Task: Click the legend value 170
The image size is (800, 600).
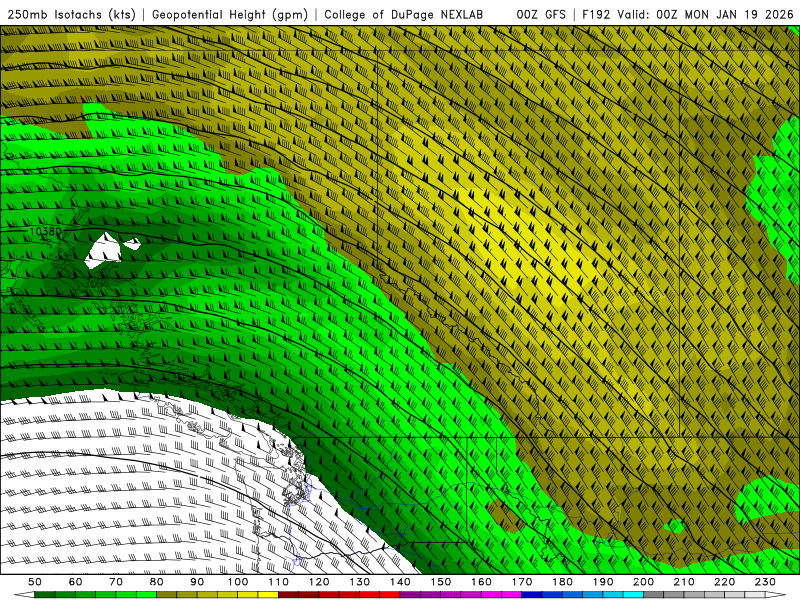Action: point(522,582)
